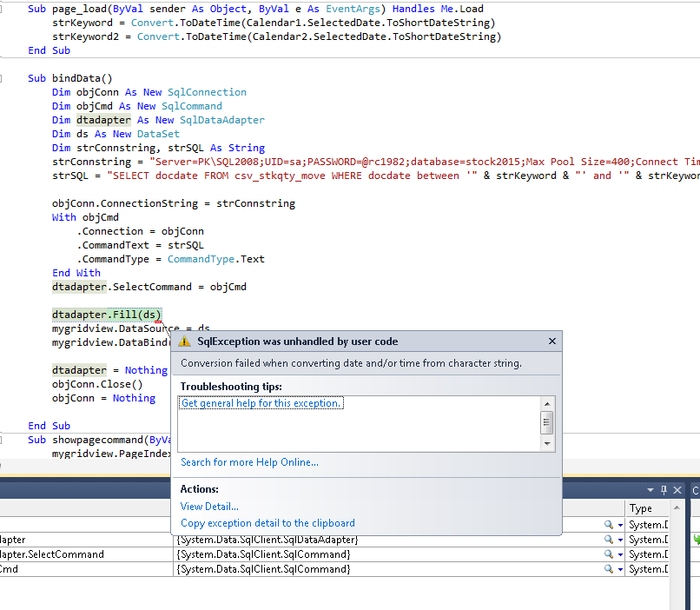Grab the troubleshooting tips scrollbar thumb

pos(547,423)
